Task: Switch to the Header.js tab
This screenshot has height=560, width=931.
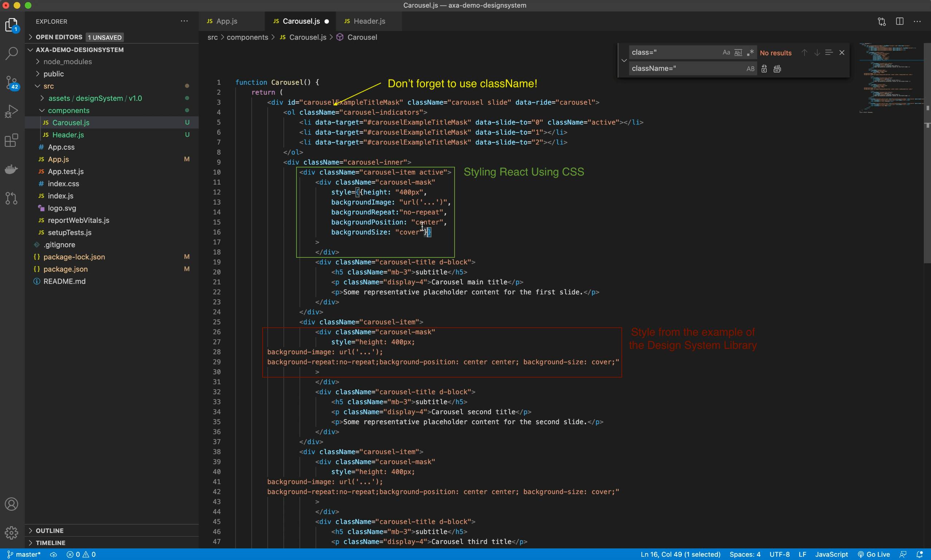Action: coord(369,21)
